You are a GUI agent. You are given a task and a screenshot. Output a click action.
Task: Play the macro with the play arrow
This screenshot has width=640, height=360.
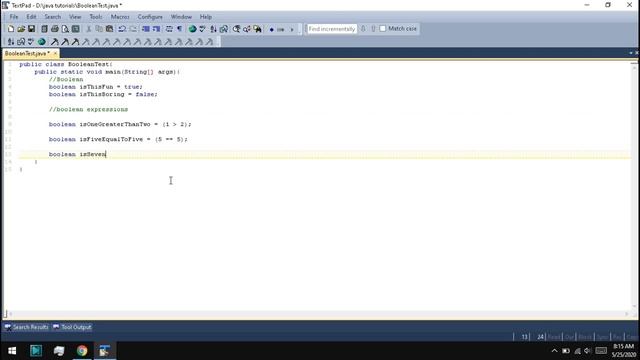291,29
